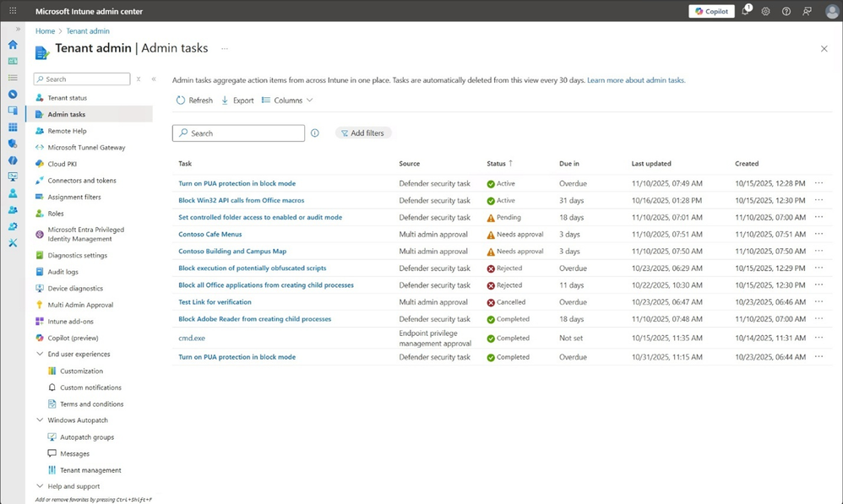Click the Add filters button

pos(363,133)
